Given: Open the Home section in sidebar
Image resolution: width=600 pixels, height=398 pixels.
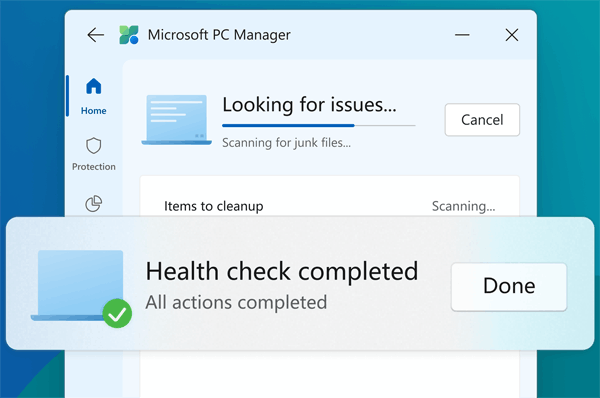Looking at the screenshot, I should [93, 96].
